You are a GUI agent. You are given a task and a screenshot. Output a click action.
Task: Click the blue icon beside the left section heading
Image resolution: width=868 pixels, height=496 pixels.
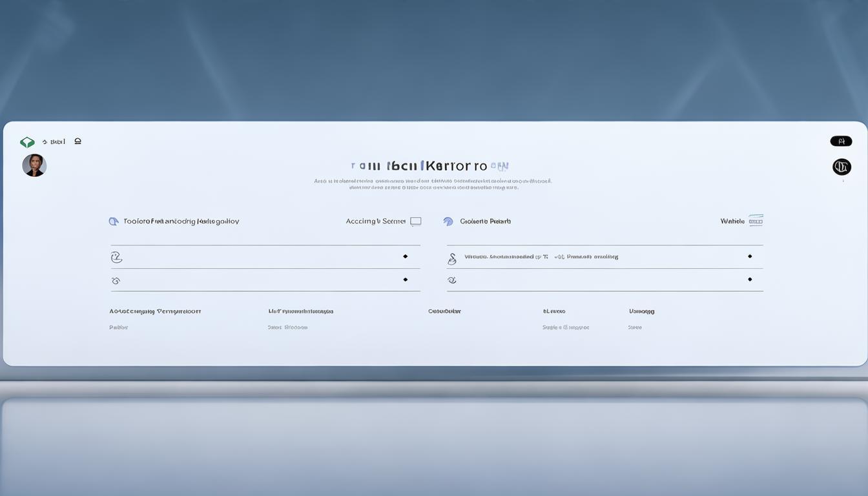click(x=114, y=222)
